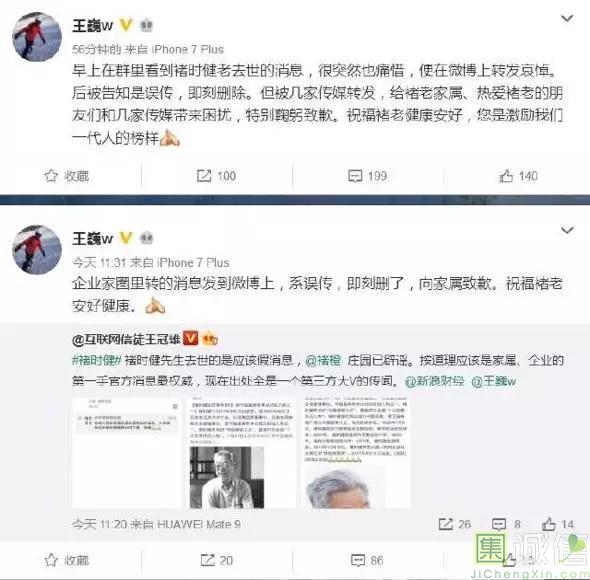Expand the second post's chevron options menu
The image size is (590, 580).
pos(567,230)
